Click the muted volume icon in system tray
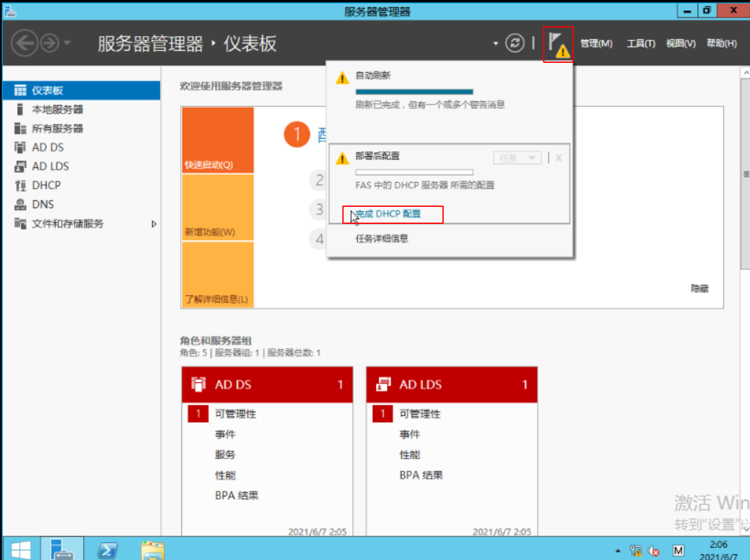Image resolution: width=750 pixels, height=560 pixels. click(653, 550)
